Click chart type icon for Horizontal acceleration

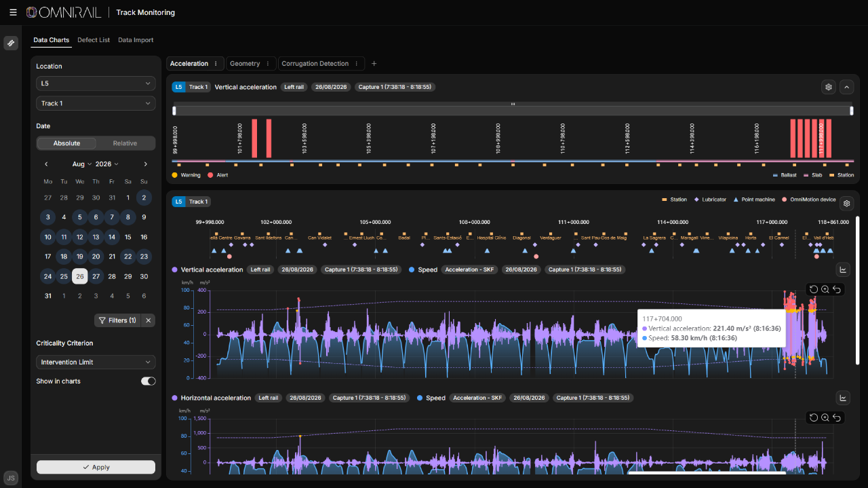[x=843, y=398]
